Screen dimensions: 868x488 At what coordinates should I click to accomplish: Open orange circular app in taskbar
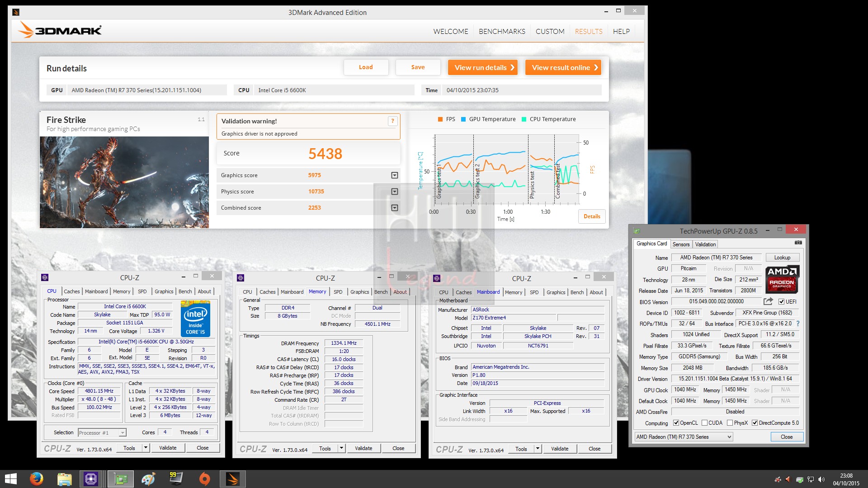point(204,479)
